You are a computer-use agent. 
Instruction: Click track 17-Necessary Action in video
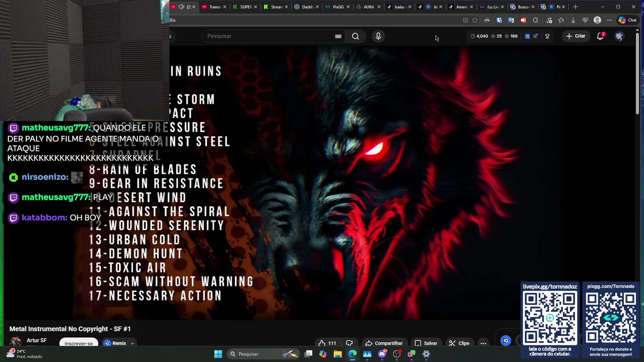pos(155,296)
